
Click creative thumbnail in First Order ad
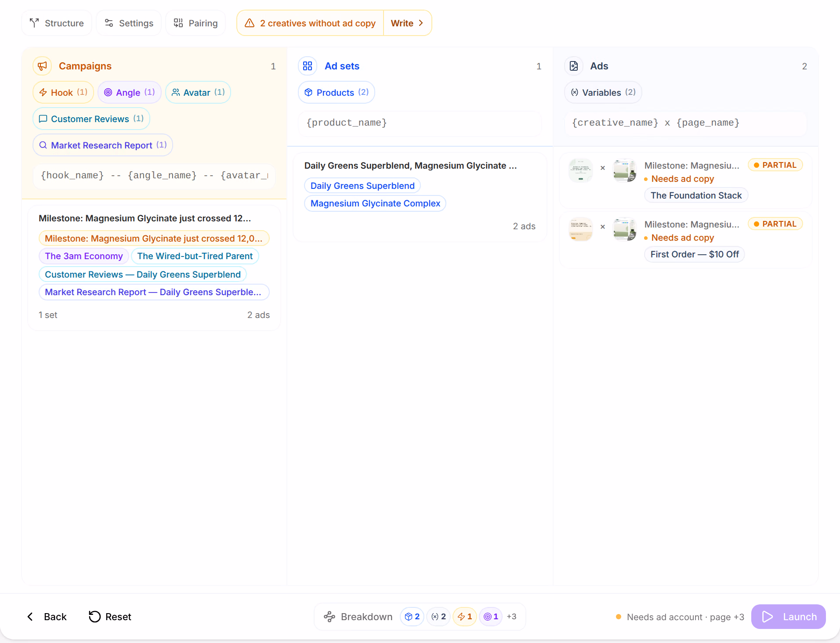pos(581,229)
